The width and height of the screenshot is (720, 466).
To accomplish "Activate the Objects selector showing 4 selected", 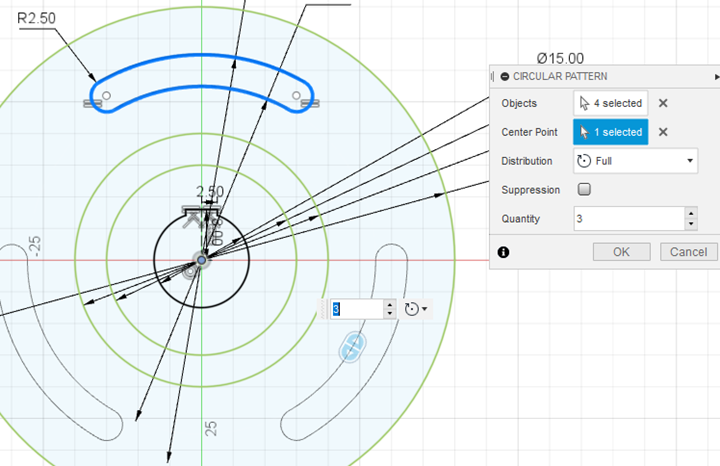I will click(x=610, y=103).
